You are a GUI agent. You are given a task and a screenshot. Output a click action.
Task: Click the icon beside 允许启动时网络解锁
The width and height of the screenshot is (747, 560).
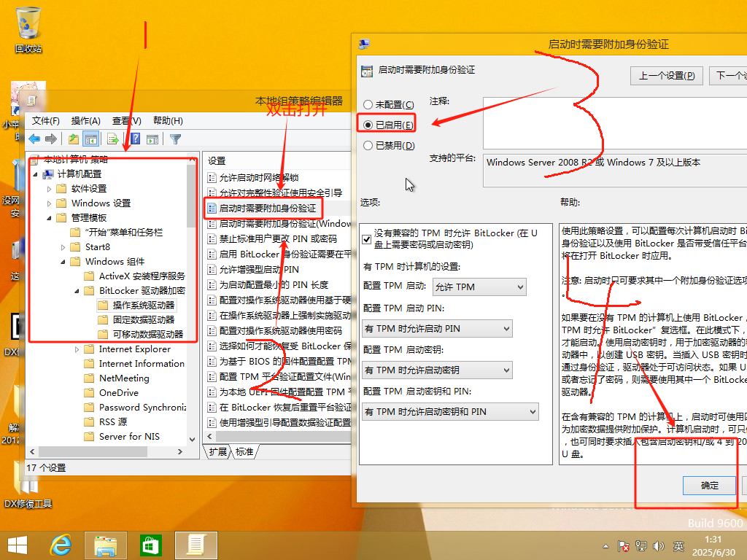[212, 178]
